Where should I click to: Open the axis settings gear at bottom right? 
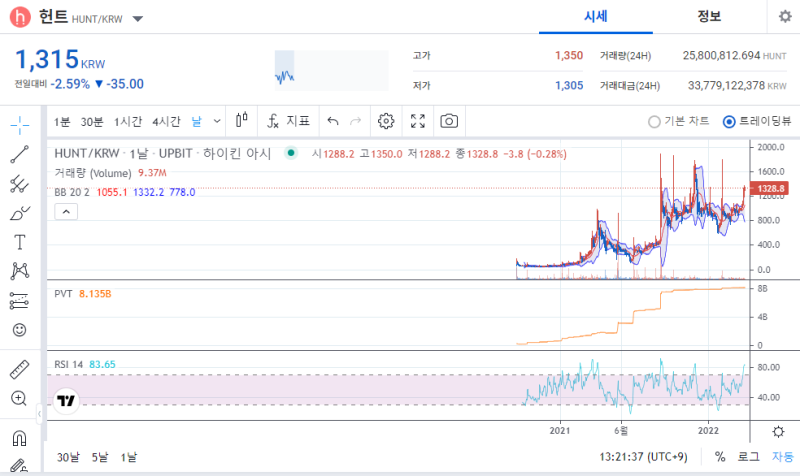pos(778,432)
